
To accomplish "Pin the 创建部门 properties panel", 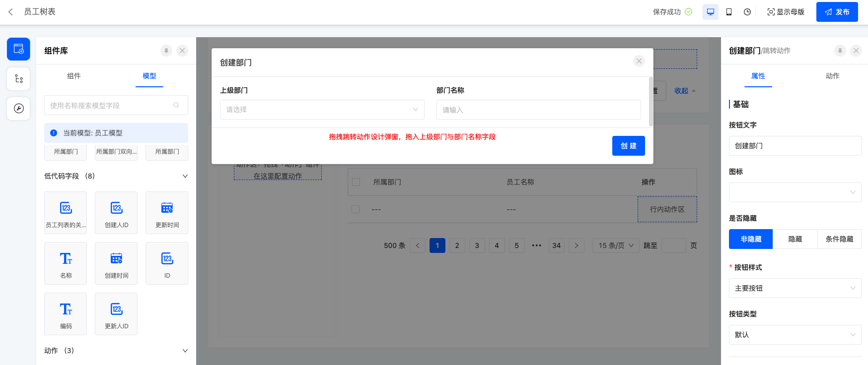I will point(840,51).
